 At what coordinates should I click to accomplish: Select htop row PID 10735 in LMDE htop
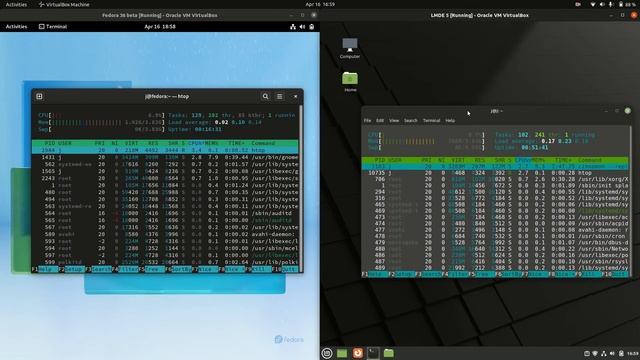tap(496, 173)
